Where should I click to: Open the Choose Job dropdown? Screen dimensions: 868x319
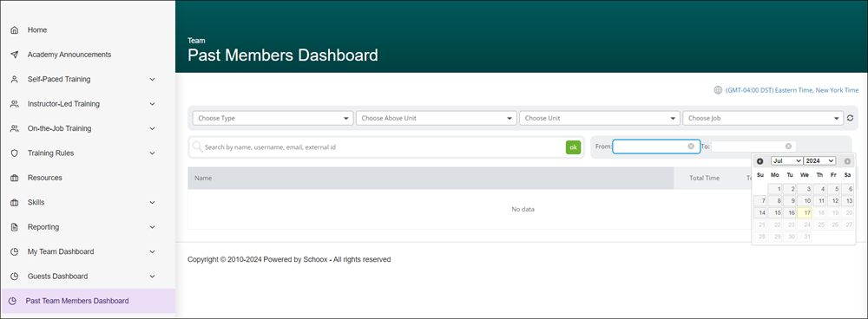pos(763,118)
